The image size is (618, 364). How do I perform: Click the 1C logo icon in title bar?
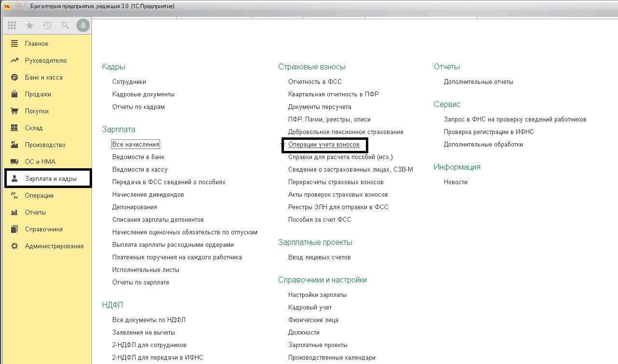[x=7, y=6]
